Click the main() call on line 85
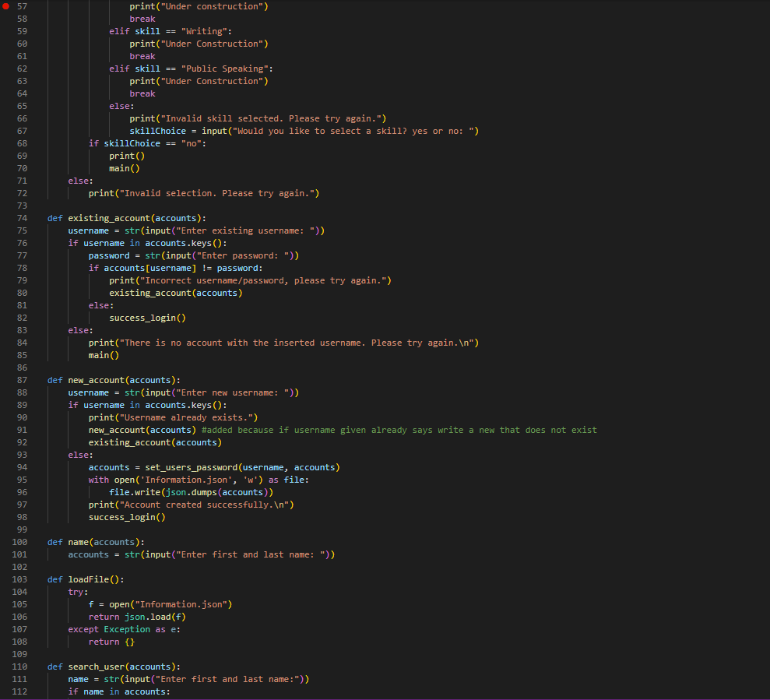Screen dimensions: 770x700 click(104, 356)
